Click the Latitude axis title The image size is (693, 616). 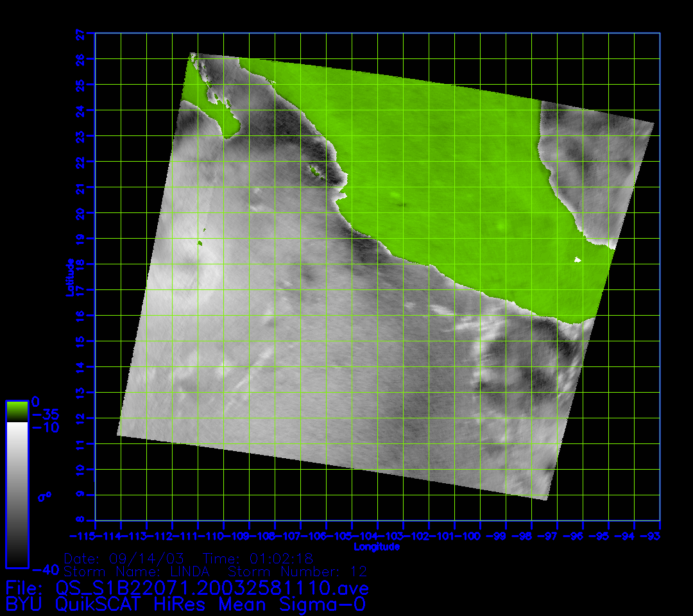[x=69, y=277]
